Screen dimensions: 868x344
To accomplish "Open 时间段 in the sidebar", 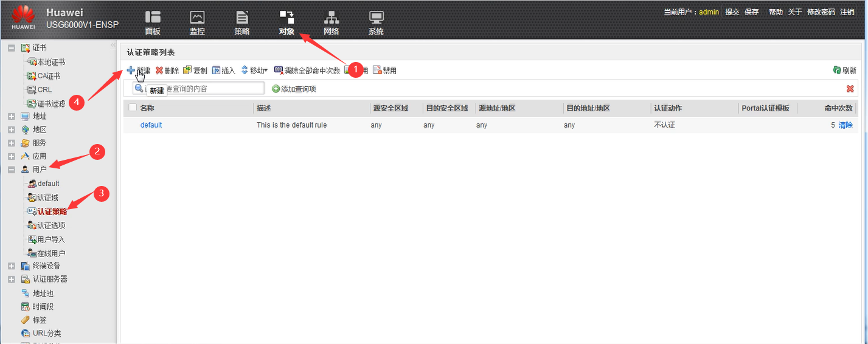I will point(44,306).
